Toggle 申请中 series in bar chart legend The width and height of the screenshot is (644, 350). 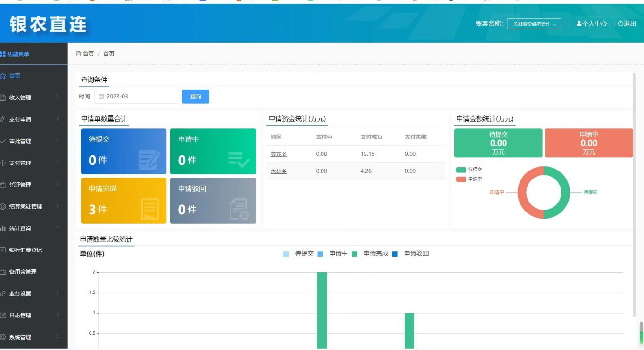pyautogui.click(x=333, y=253)
